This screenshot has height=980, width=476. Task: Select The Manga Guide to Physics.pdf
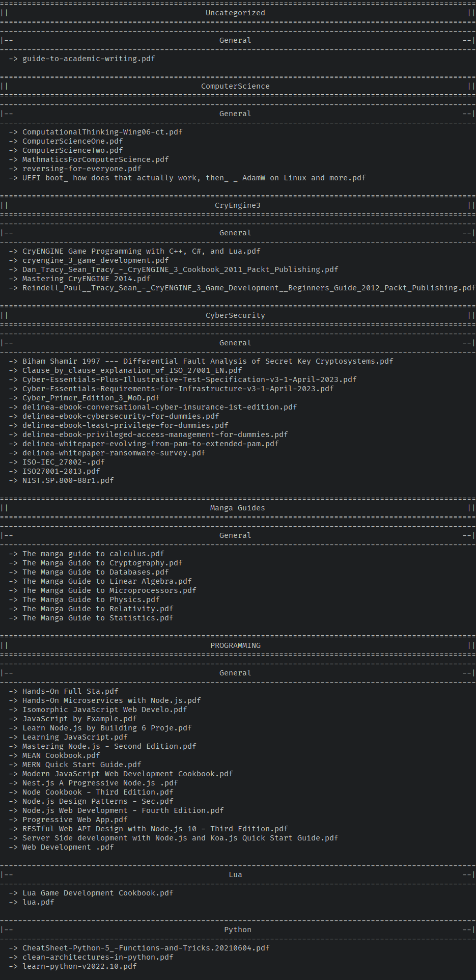coord(91,600)
